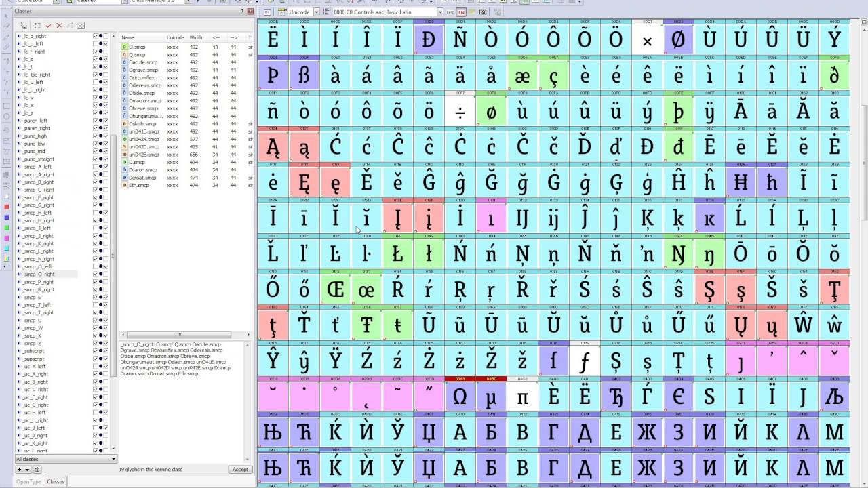The height and width of the screenshot is (488, 868).
Task: Switch to the Classes tab
Action: click(56, 482)
